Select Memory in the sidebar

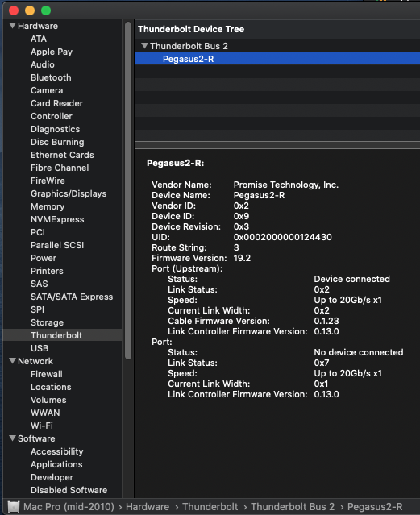[48, 206]
